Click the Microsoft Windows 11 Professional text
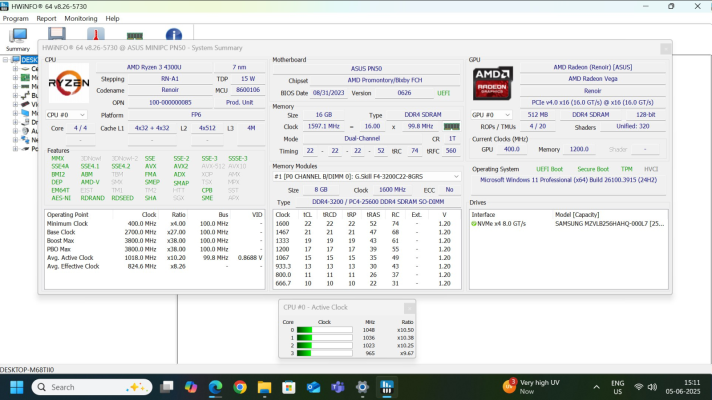Viewport: 712px width, 400px height. point(569,180)
